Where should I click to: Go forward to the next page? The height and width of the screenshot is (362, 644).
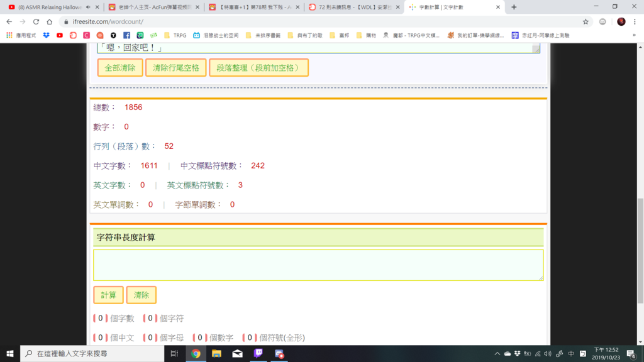pos(23,22)
